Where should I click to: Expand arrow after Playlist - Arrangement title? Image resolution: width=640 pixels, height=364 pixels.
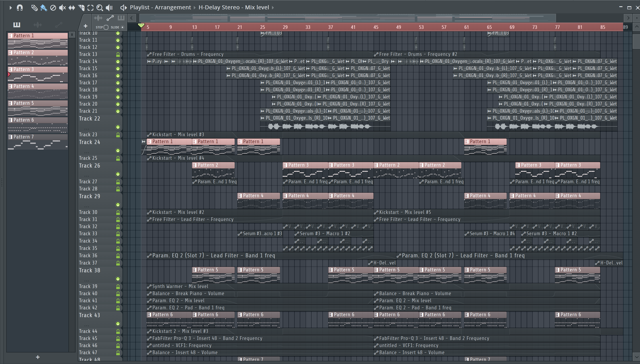coord(194,8)
